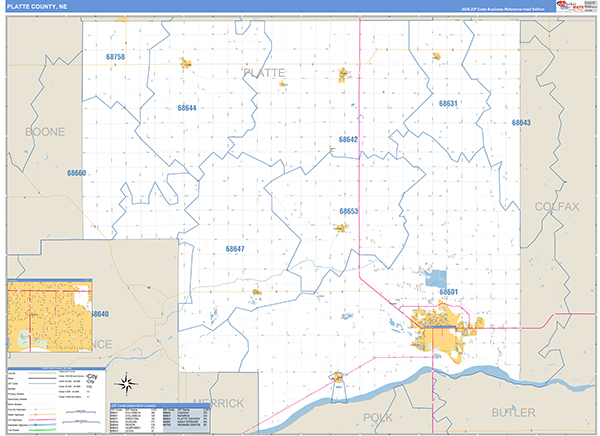Screen dimensions: 600x436
Task: Click the MERRICK county label
Action: (218, 403)
